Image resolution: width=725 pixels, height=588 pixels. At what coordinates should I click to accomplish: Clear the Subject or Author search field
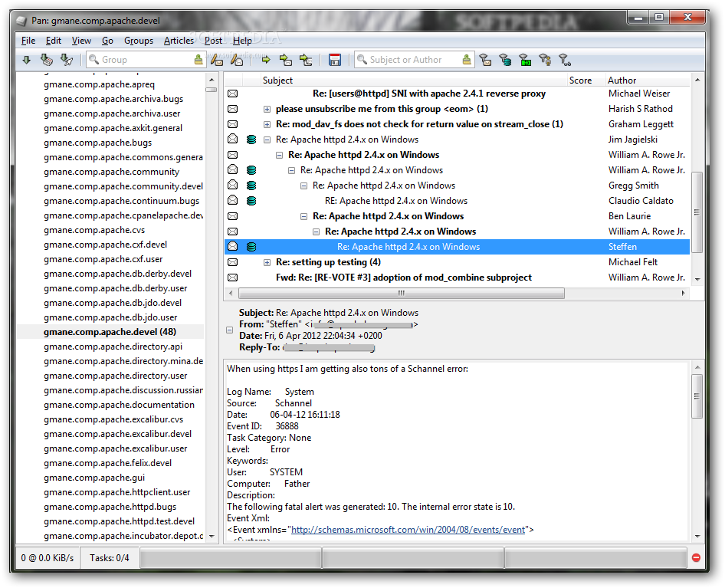(x=467, y=60)
